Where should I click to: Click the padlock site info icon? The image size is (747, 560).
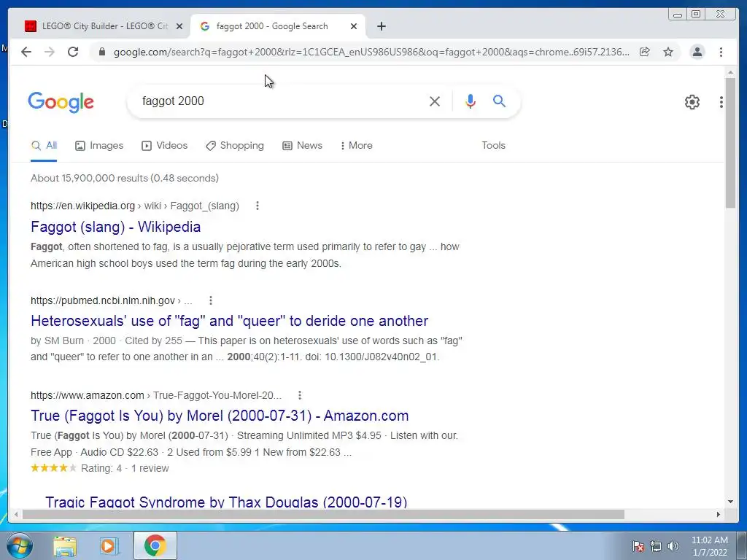(x=101, y=52)
